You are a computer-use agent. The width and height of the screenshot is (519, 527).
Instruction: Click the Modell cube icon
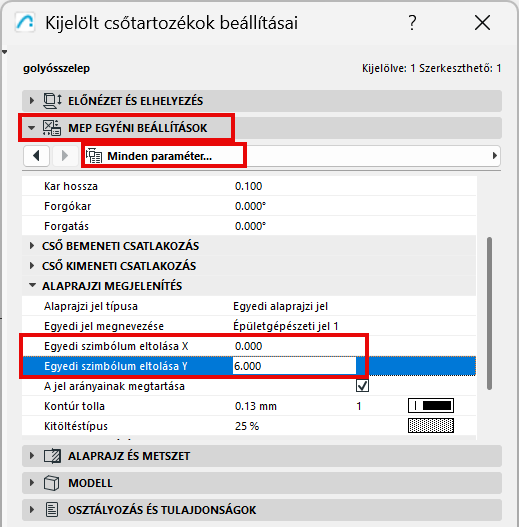[51, 483]
